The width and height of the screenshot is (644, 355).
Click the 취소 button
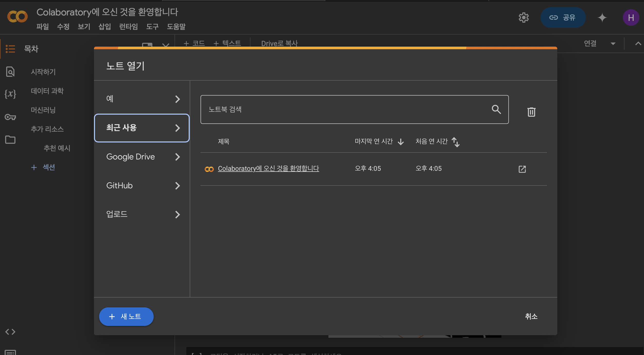click(531, 316)
